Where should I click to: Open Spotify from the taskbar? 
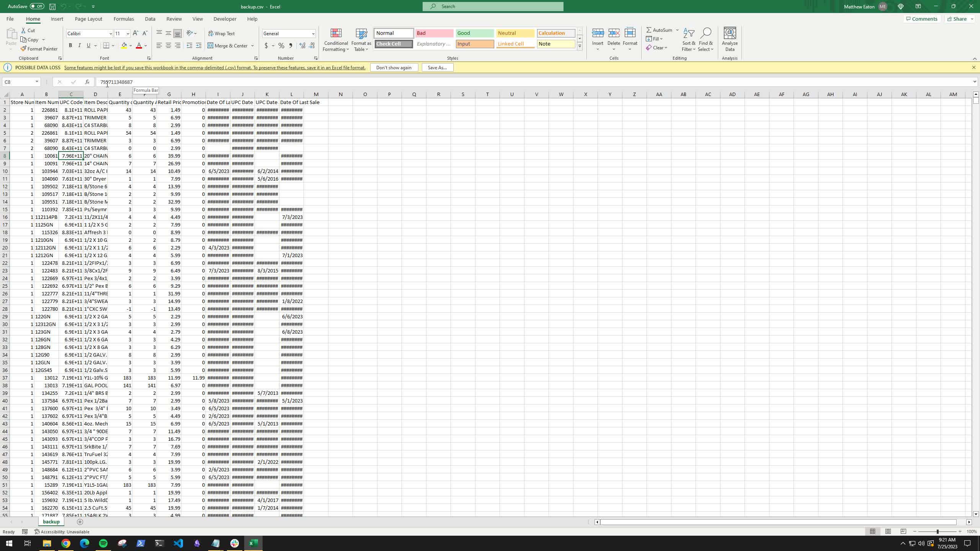103,543
